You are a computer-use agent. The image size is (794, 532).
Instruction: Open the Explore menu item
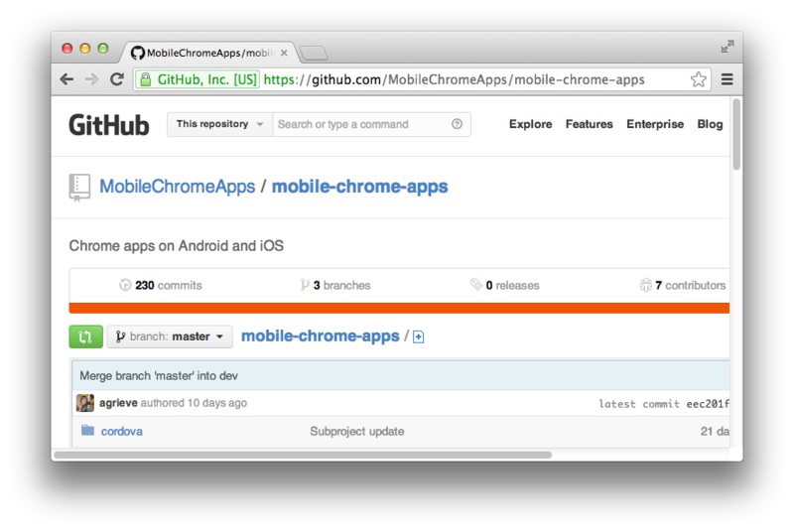(530, 124)
